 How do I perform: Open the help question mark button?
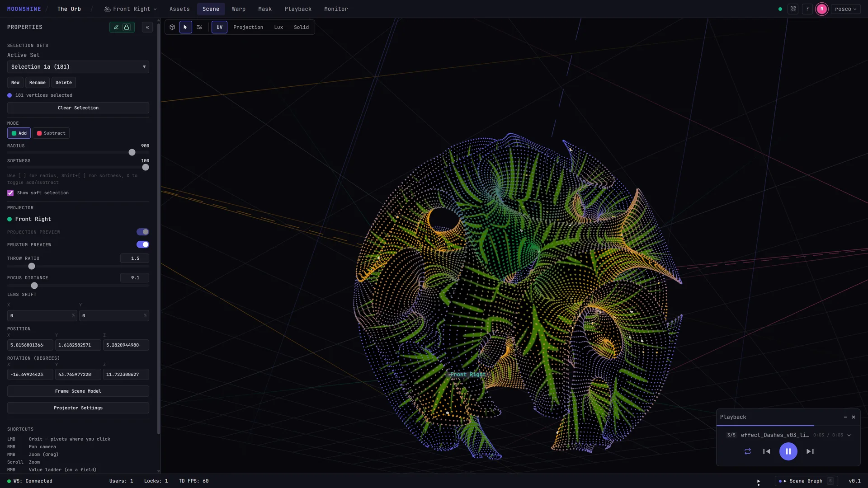[x=807, y=9]
